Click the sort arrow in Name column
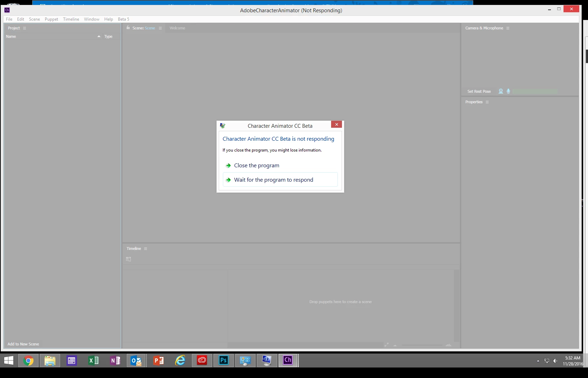Viewport: 588px width, 378px height. pos(99,36)
